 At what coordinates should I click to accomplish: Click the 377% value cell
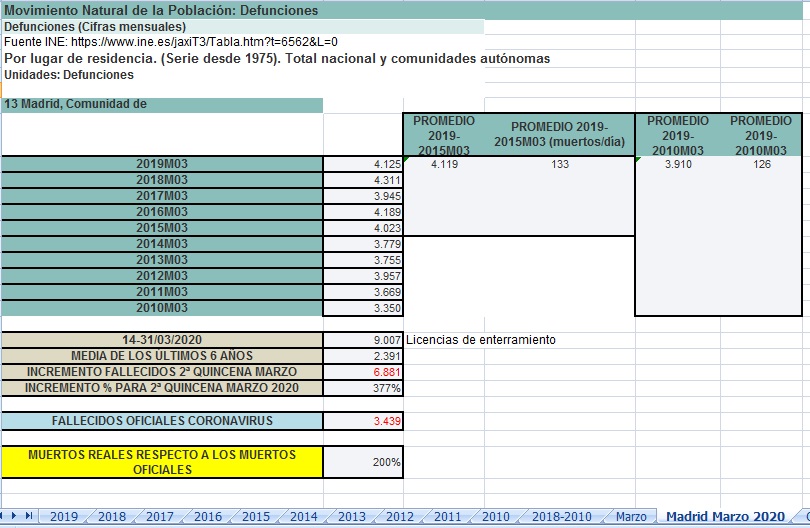pos(363,388)
